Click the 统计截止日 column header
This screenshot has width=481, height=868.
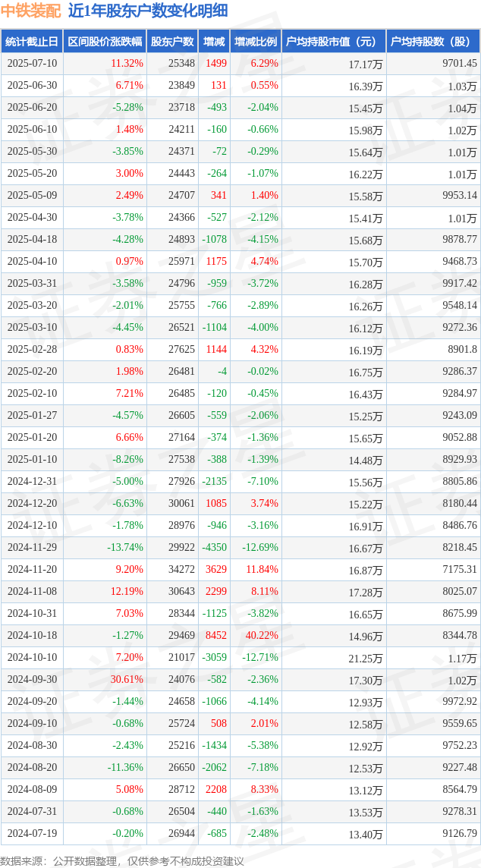pos(32,41)
